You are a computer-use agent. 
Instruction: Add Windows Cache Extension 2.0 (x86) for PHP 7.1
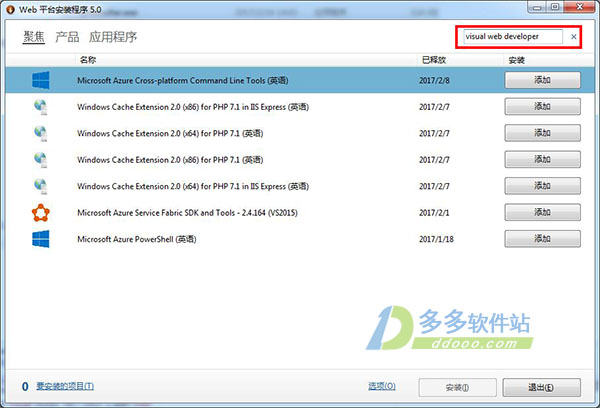542,160
